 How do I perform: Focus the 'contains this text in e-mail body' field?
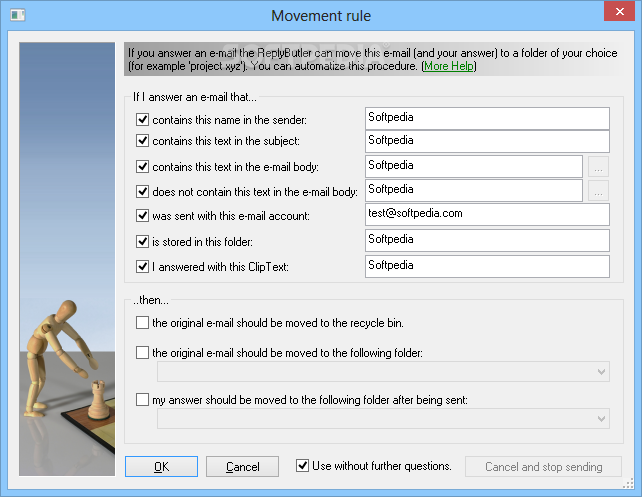(474, 166)
